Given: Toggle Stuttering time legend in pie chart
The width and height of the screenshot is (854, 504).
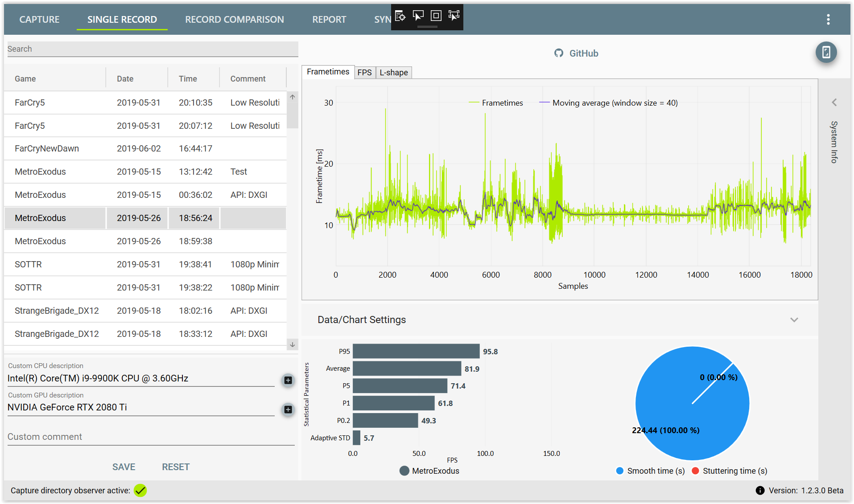Looking at the screenshot, I should coord(729,471).
